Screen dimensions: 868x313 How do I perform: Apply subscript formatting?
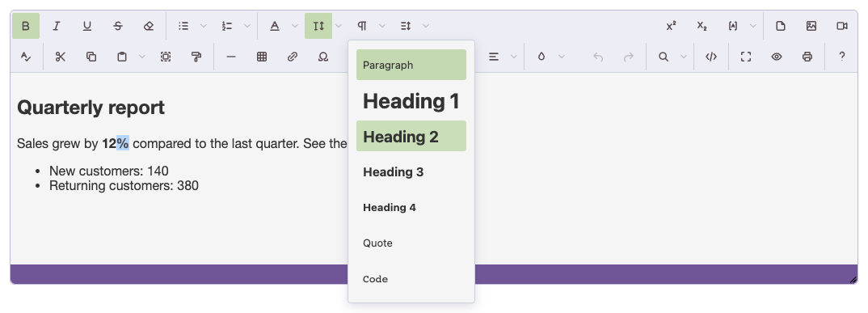(x=702, y=26)
